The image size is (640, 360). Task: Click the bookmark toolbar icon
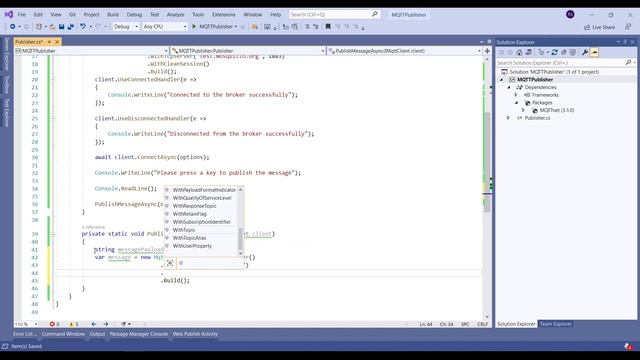point(328,27)
